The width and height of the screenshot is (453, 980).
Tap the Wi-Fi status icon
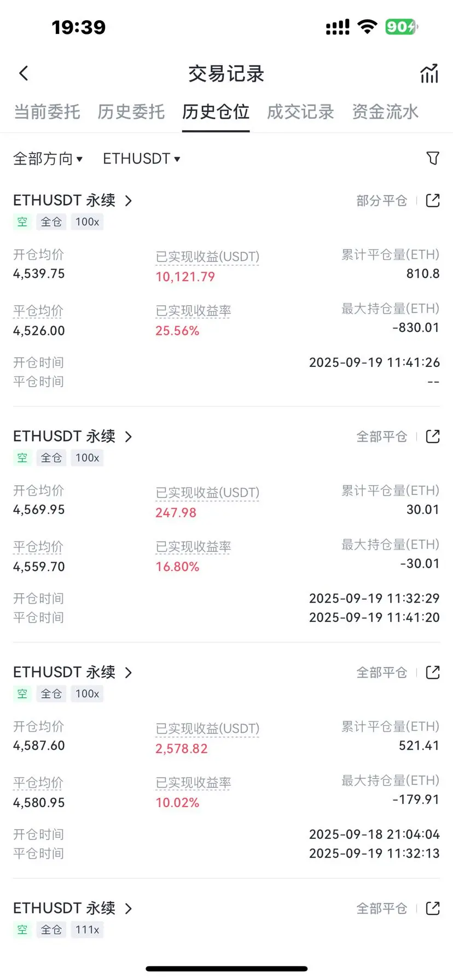[367, 26]
